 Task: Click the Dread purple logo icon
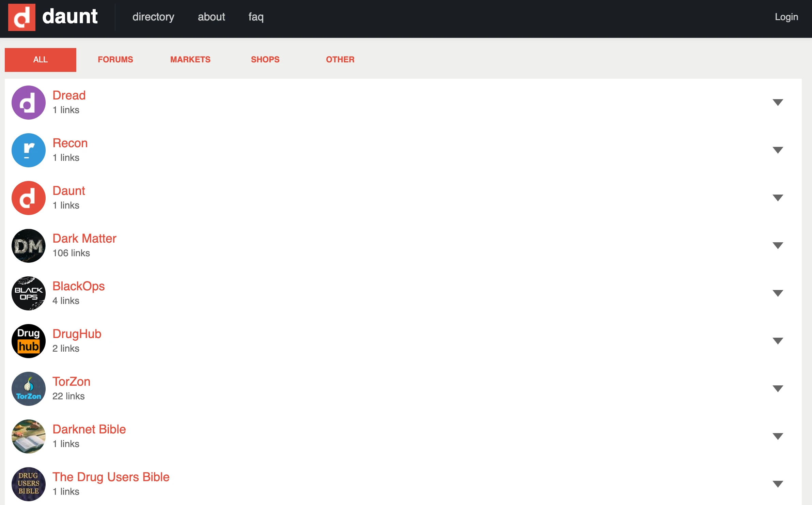tap(28, 102)
